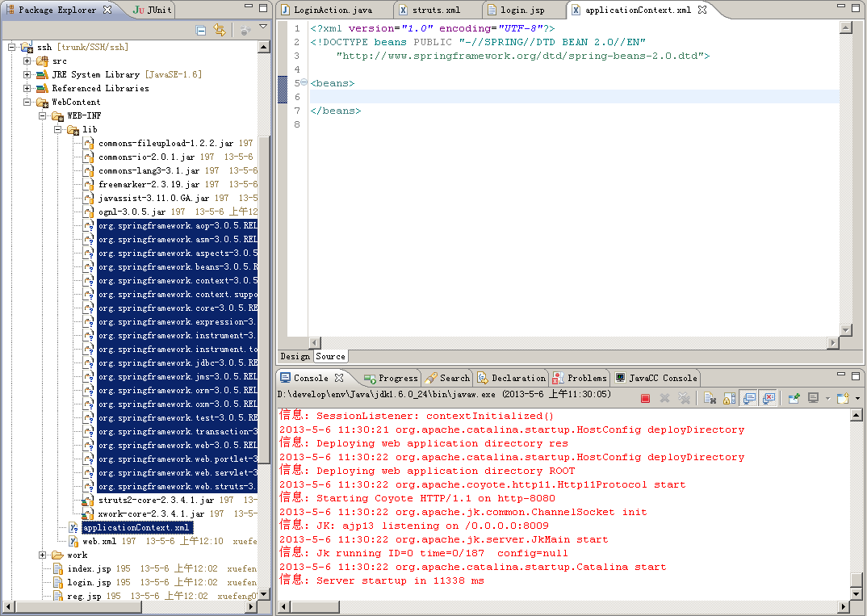Toggle Pin Console
This screenshot has width=867, height=616.
point(794,398)
